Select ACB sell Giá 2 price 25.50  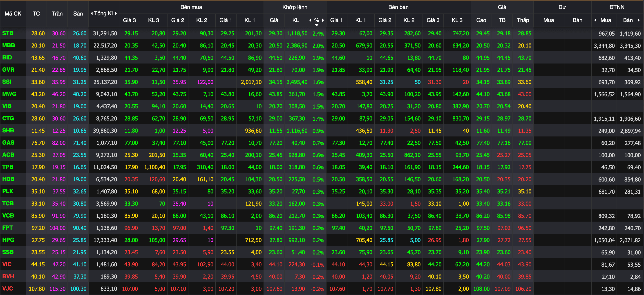[387, 155]
